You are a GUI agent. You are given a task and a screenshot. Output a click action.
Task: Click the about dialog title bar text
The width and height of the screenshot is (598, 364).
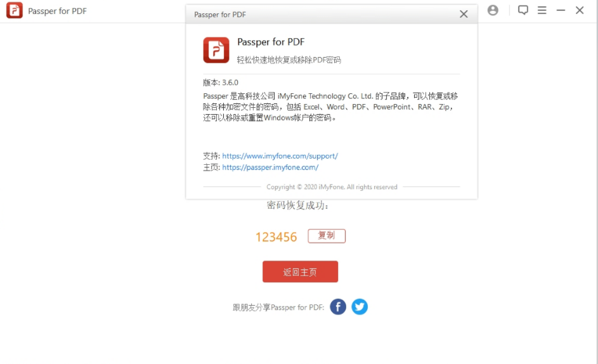click(x=220, y=15)
